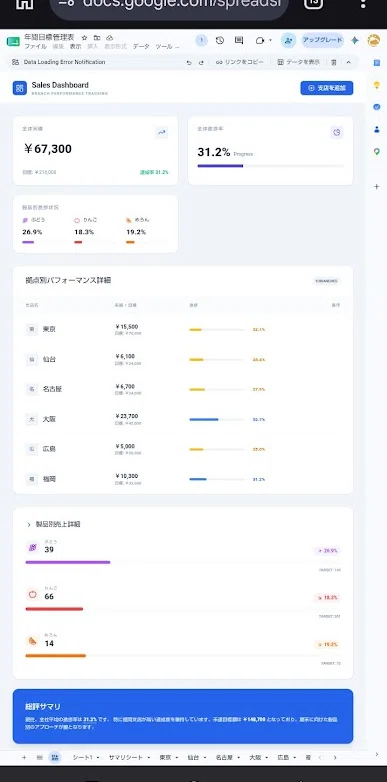Open the meeting options dropdown arrow
Image resolution: width=387 pixels, height=782 pixels.
point(270,40)
